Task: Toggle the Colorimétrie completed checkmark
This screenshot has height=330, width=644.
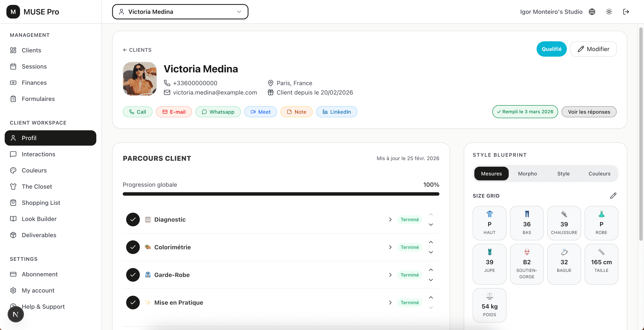Action: (x=133, y=247)
